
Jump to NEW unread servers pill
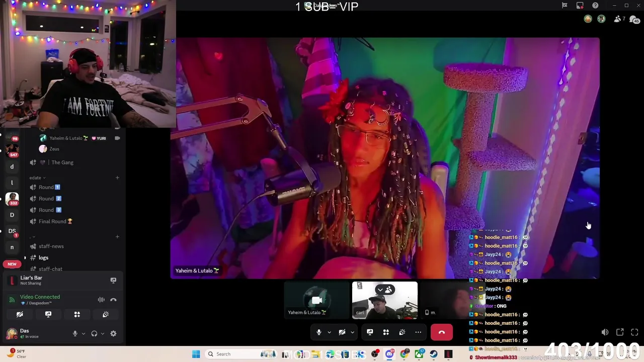coord(12,264)
